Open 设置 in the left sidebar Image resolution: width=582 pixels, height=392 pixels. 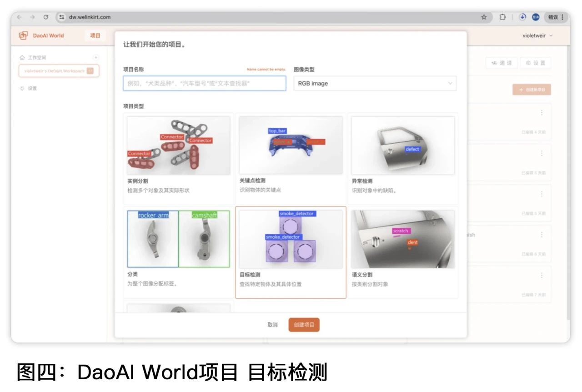coord(29,89)
